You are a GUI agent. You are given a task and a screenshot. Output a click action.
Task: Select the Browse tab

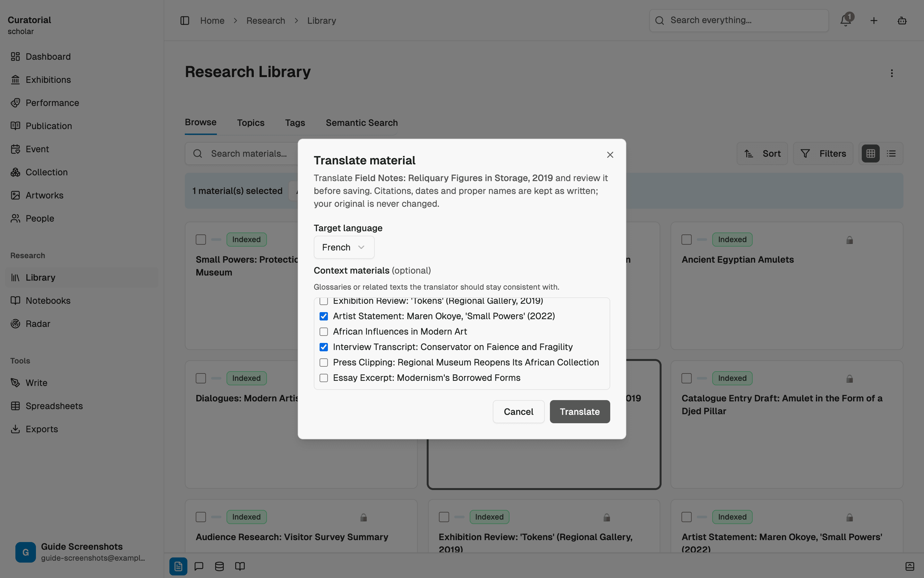(x=201, y=122)
